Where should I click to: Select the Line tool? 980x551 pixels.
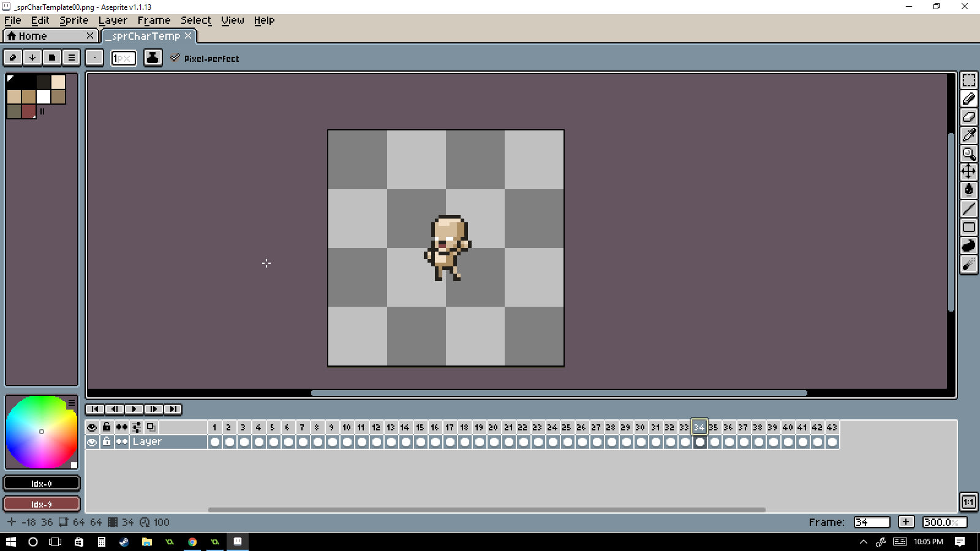point(968,209)
